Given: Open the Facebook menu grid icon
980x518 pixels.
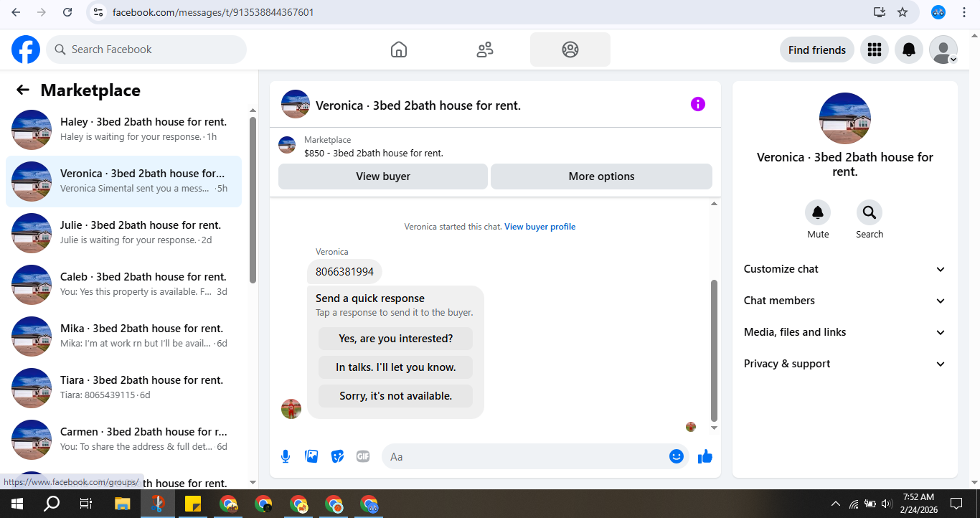Looking at the screenshot, I should (874, 50).
